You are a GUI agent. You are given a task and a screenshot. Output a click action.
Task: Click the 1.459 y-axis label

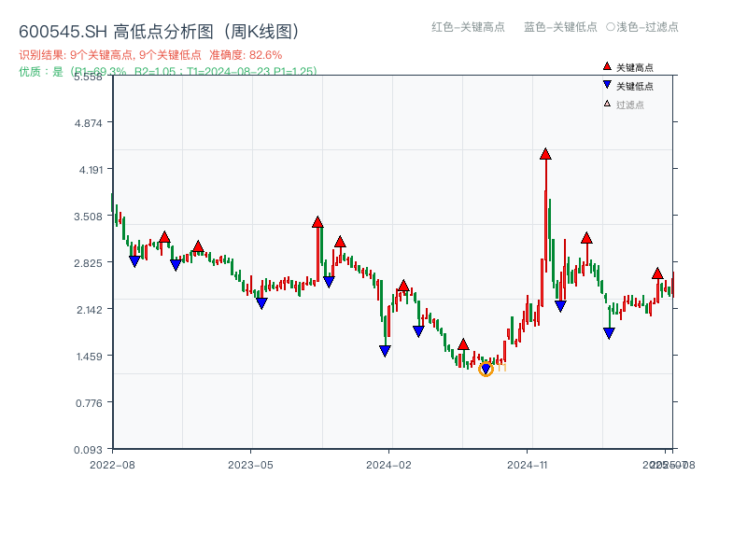pyautogui.click(x=89, y=357)
